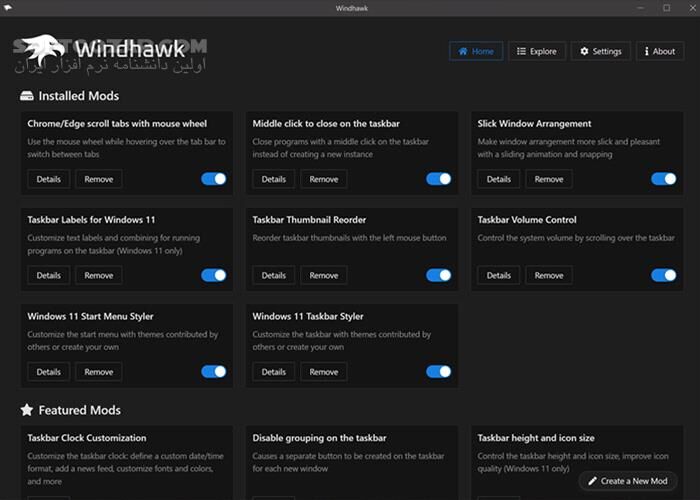Click the Featured Mods star icon

click(x=27, y=410)
